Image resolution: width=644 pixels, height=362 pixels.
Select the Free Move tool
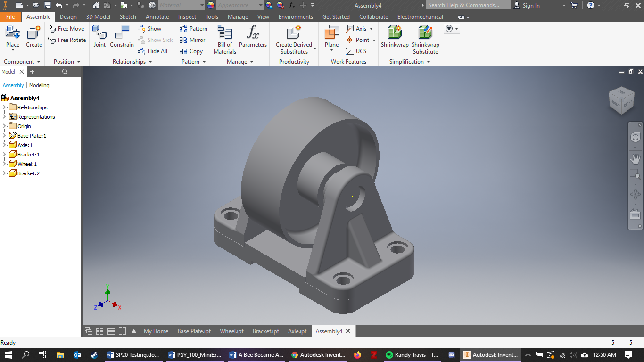pyautogui.click(x=66, y=29)
